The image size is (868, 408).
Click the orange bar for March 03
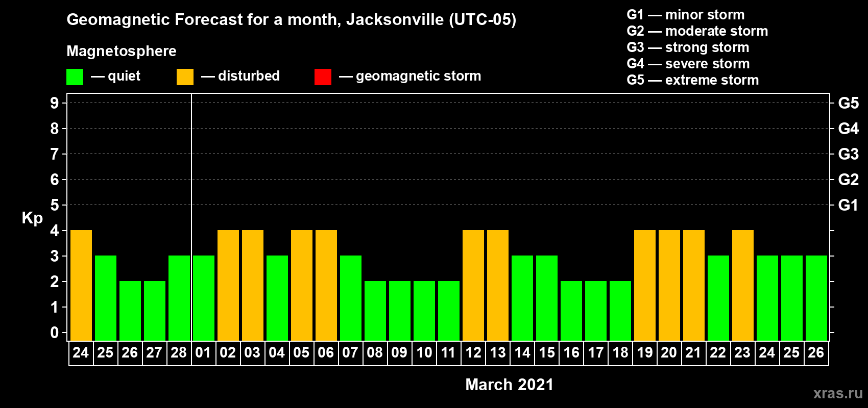click(x=253, y=286)
